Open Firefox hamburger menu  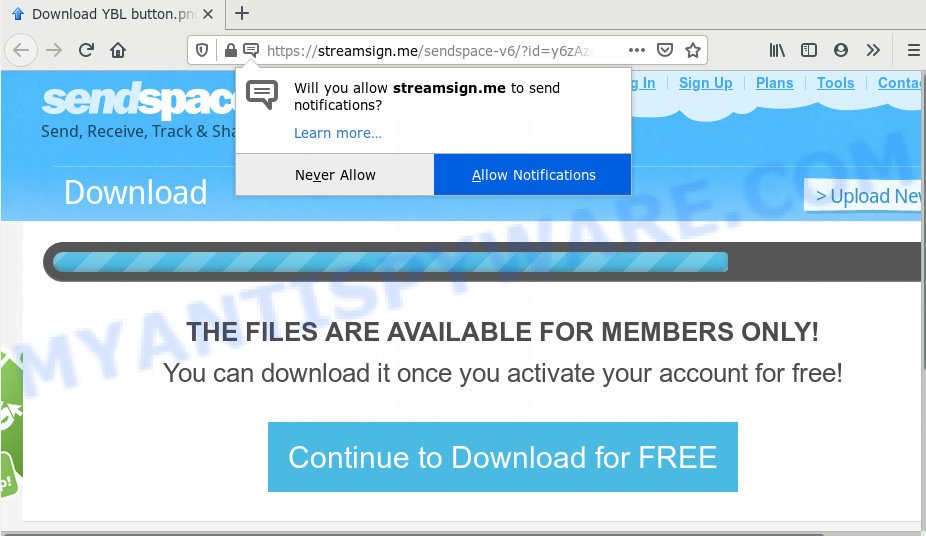914,50
